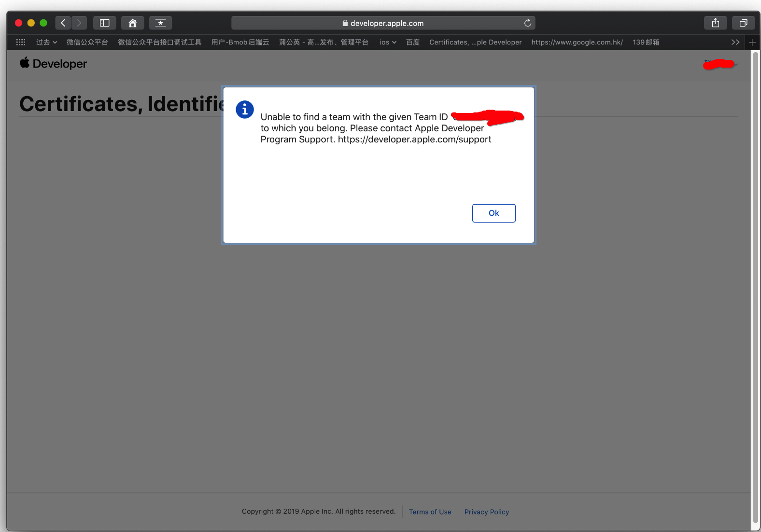This screenshot has width=761, height=532.
Task: Go forward with Safari's forward arrow
Action: coord(79,23)
